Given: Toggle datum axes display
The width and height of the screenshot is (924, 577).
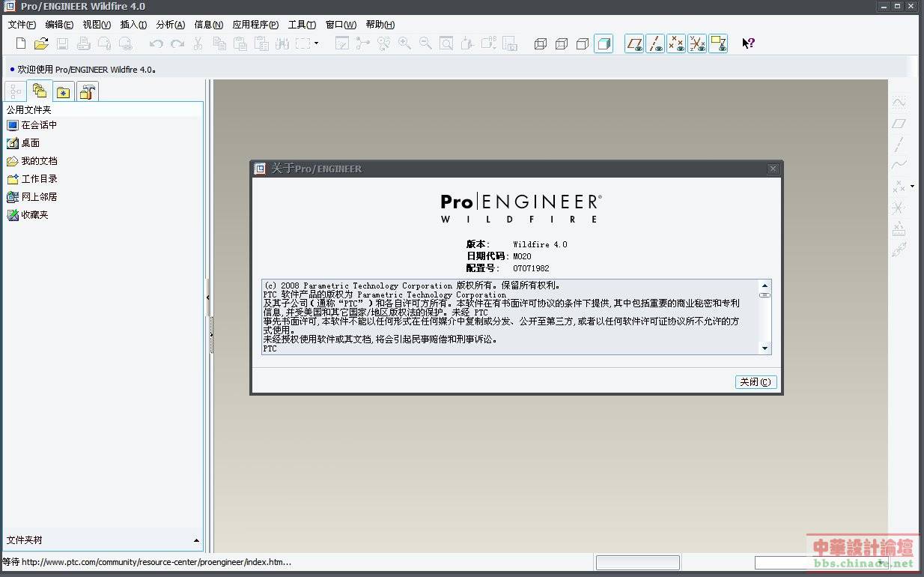Looking at the screenshot, I should coord(655,43).
